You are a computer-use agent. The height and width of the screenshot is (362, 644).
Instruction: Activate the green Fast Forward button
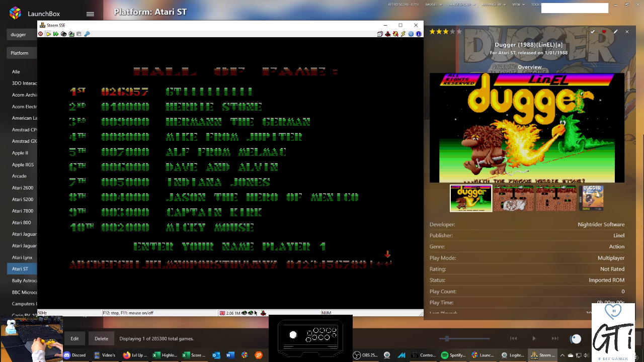pyautogui.click(x=56, y=34)
